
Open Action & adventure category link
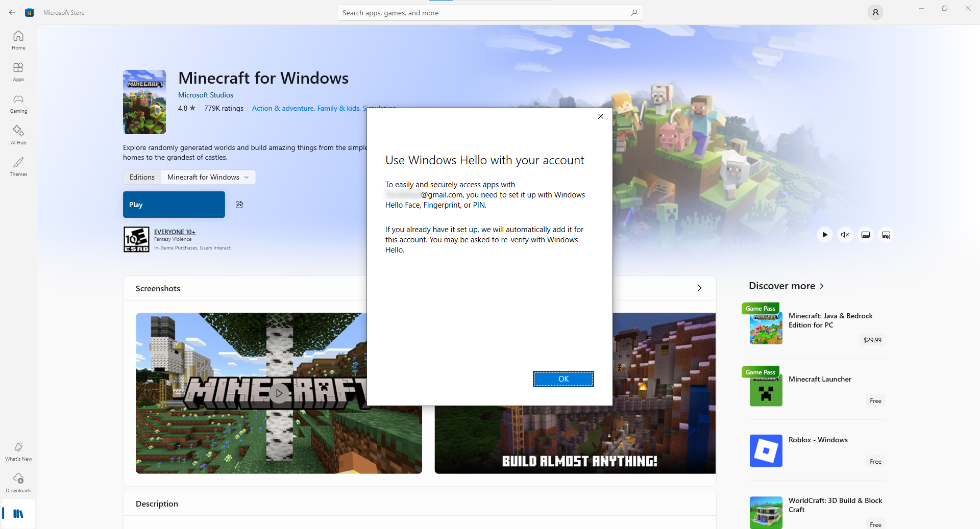tap(283, 108)
